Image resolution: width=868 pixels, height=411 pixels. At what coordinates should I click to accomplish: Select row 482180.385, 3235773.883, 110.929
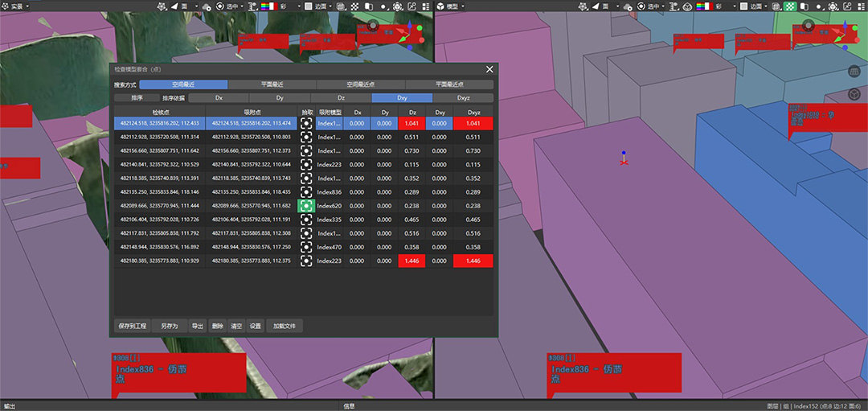click(303, 261)
